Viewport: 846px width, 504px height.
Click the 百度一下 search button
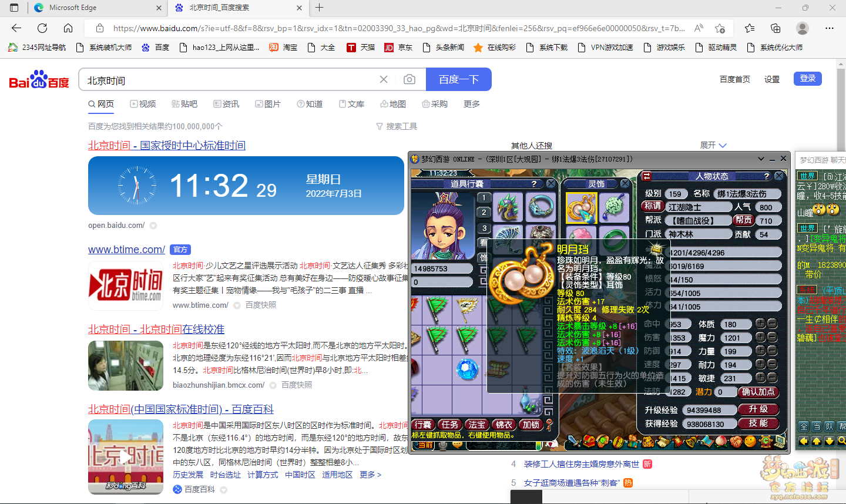(x=459, y=79)
